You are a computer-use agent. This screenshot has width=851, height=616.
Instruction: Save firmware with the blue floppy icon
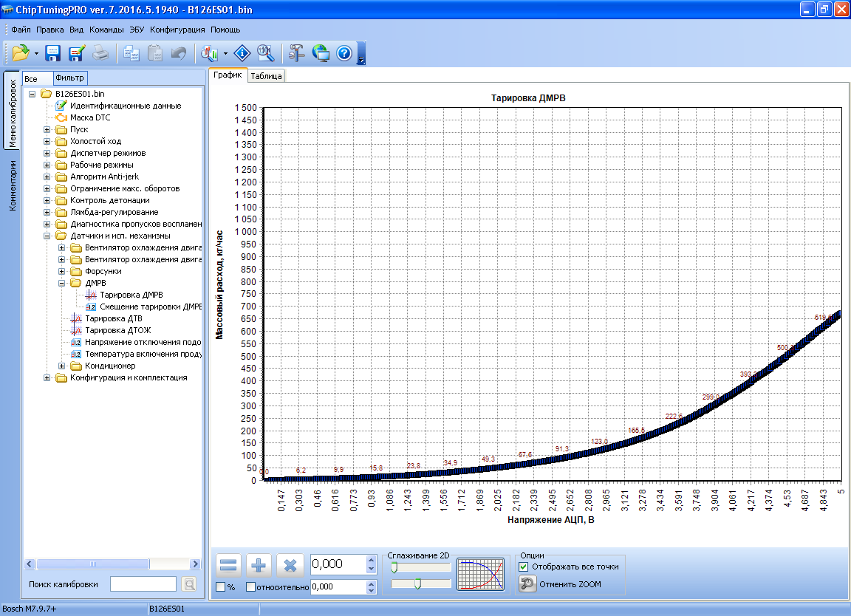[52, 53]
